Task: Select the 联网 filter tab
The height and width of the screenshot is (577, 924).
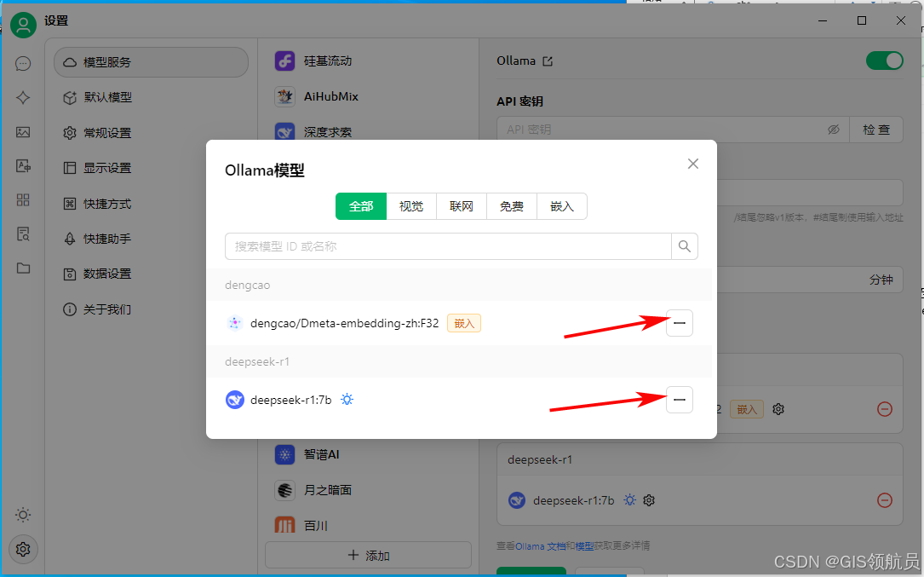Action: tap(462, 206)
